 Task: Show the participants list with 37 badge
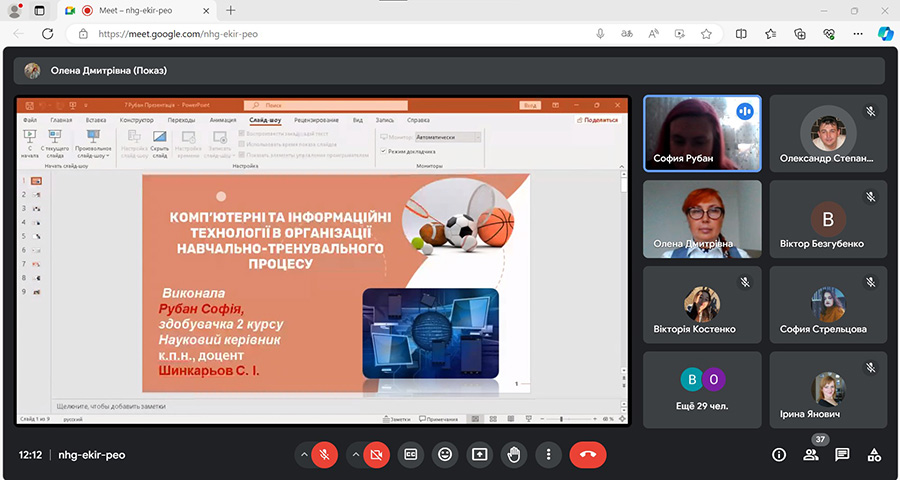tap(811, 454)
